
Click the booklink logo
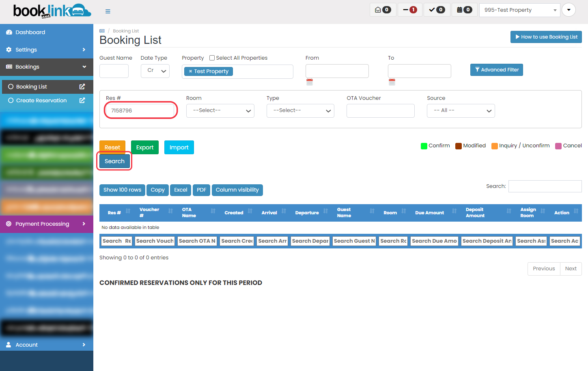(52, 11)
